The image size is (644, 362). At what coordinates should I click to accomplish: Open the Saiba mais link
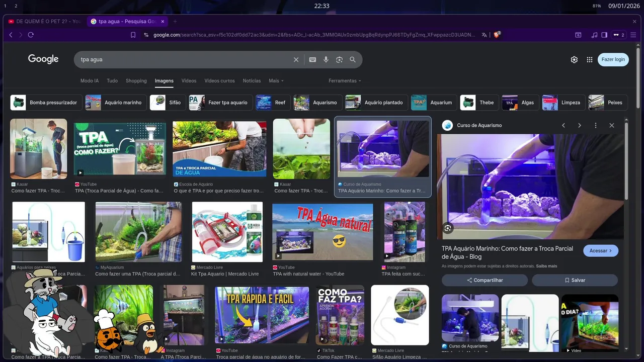546,266
